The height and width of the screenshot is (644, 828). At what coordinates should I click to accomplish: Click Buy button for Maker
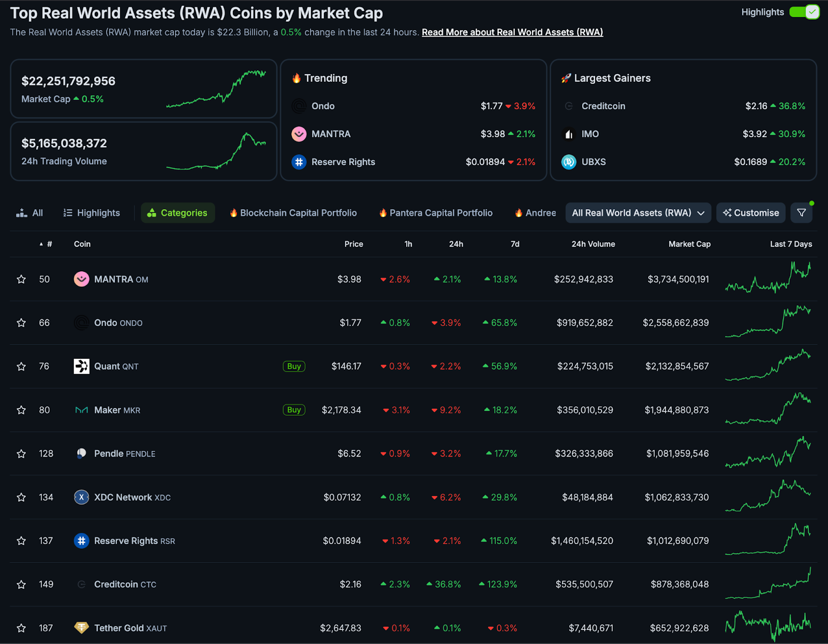[294, 410]
